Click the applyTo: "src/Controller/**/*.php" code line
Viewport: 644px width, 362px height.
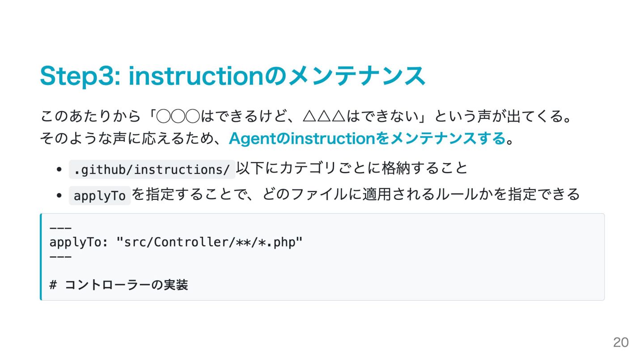tap(176, 243)
